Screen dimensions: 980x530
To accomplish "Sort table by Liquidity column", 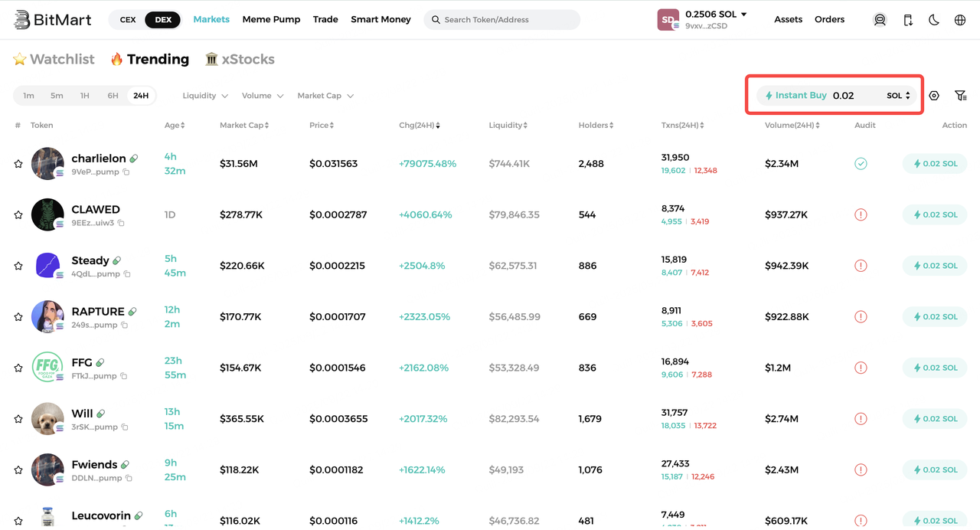I will click(x=508, y=126).
